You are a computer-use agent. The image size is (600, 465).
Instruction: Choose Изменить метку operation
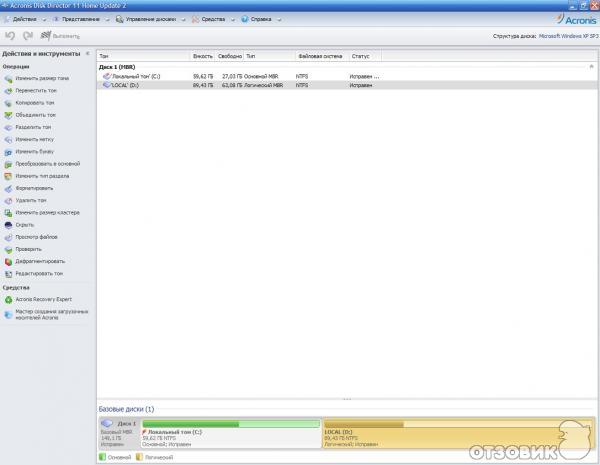point(29,139)
